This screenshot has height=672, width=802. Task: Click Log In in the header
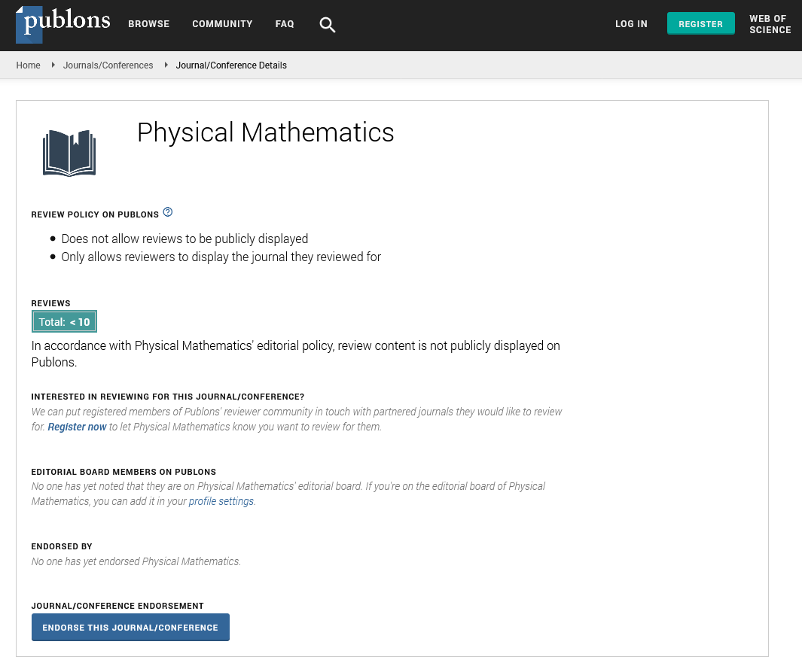[631, 24]
